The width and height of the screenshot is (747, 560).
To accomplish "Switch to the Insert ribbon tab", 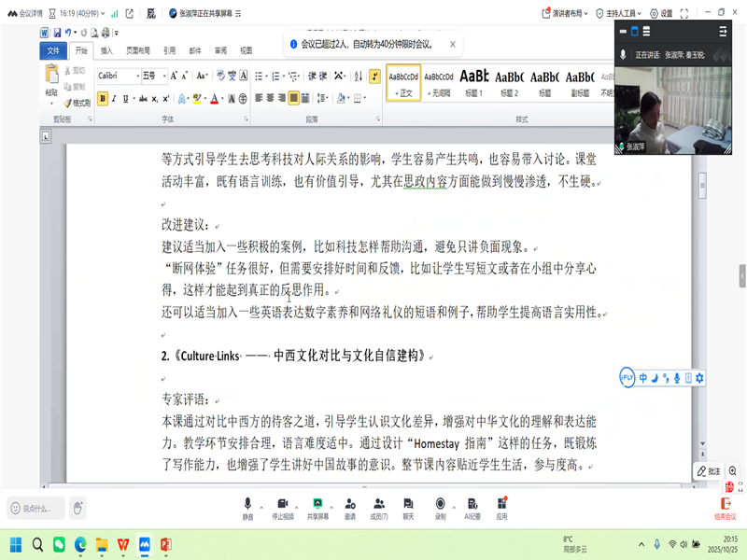I will [106, 50].
